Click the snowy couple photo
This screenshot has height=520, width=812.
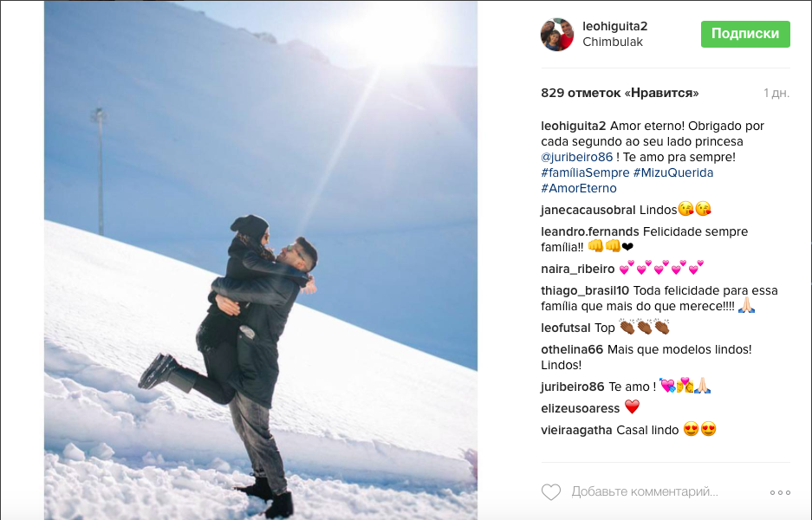click(x=261, y=260)
